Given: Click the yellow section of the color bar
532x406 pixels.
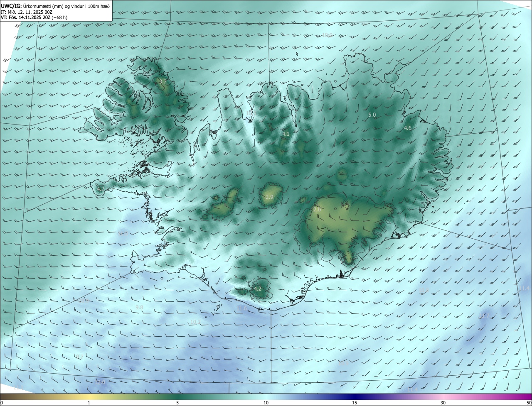Looking at the screenshot, I should 89,396.
